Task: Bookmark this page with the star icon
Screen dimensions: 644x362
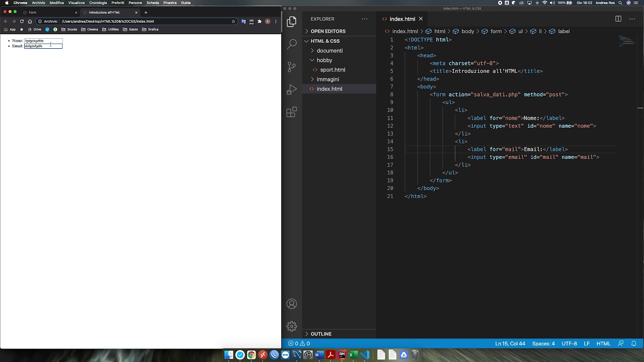Action: 233,21
